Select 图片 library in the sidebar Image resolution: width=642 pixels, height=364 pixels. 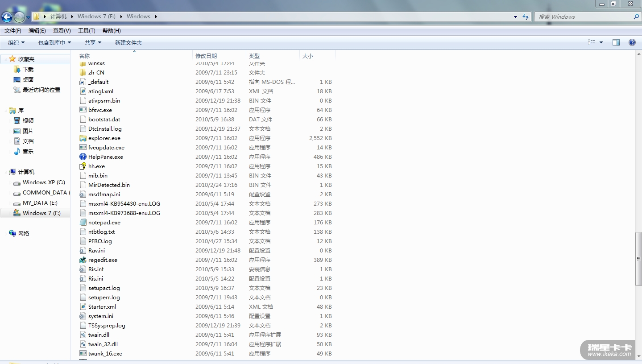click(x=28, y=131)
